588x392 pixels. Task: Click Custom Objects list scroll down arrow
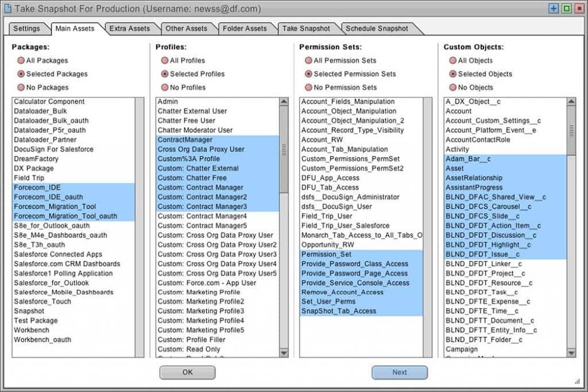(x=571, y=352)
